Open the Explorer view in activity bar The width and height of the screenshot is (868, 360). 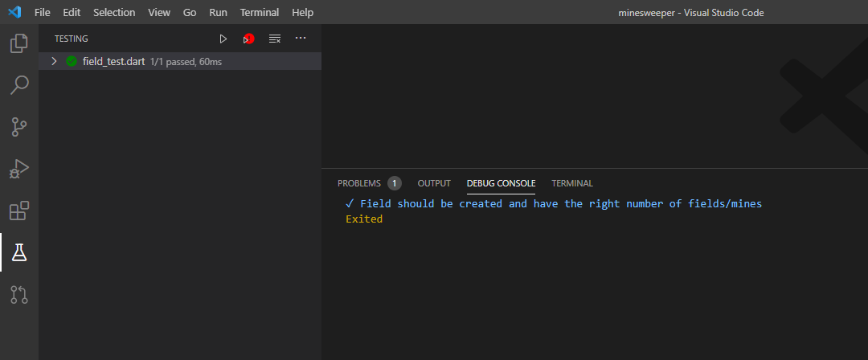click(18, 43)
